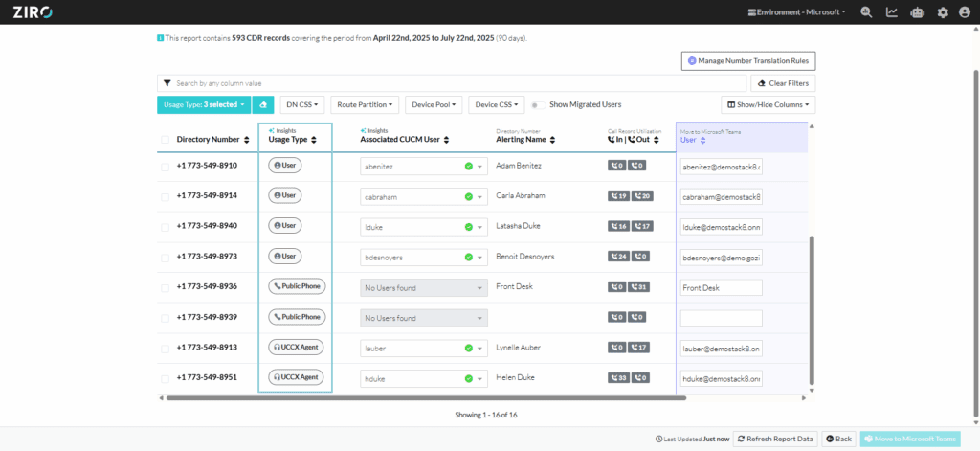The image size is (980, 451).
Task: Open the Route Partition filter dropdown
Action: [x=365, y=105]
